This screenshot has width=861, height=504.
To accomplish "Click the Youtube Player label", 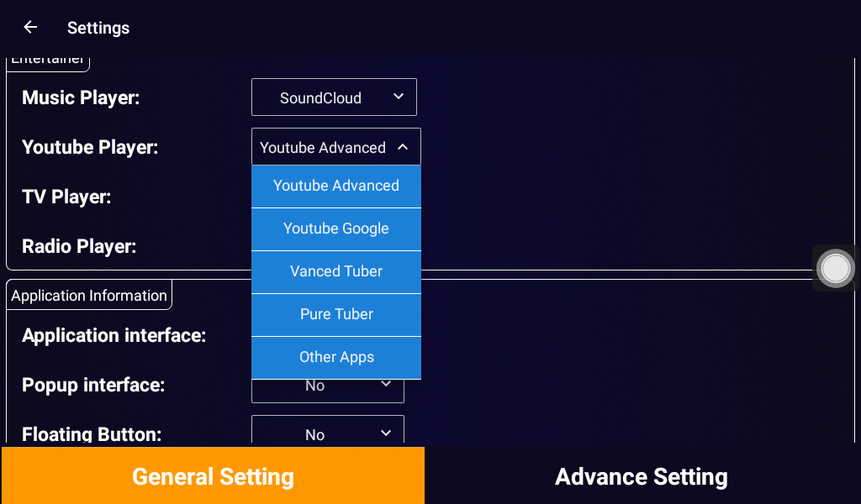I will point(90,147).
